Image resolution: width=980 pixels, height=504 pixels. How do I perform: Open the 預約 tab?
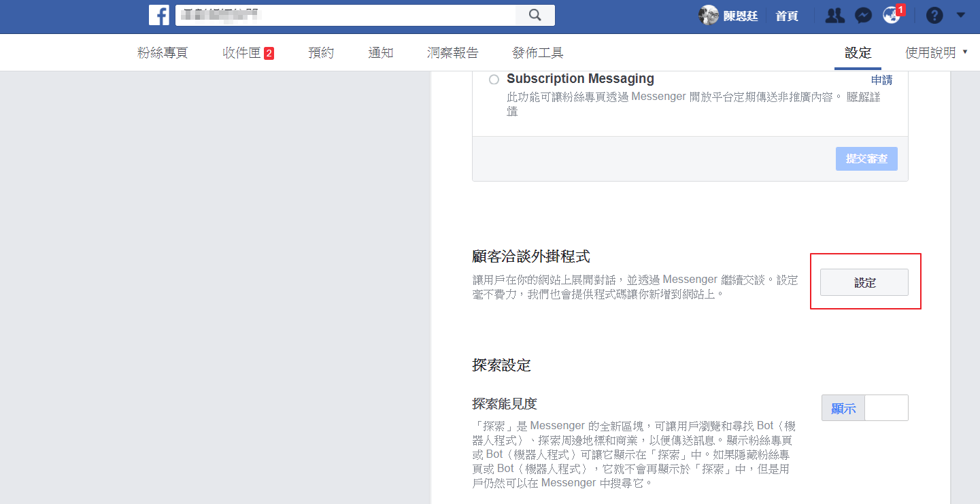coord(321,52)
